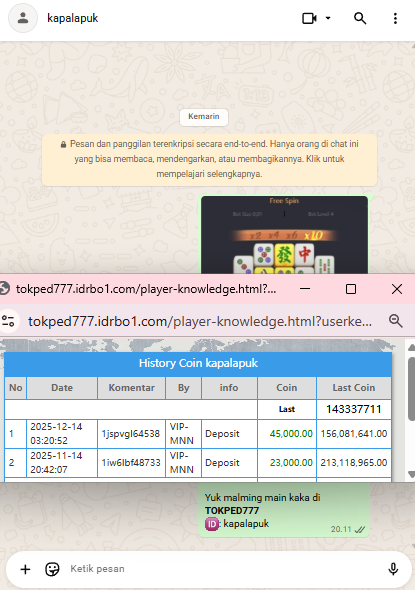The height and width of the screenshot is (590, 415).
Task: Minimize the tokped777 popup window
Action: click(x=305, y=289)
